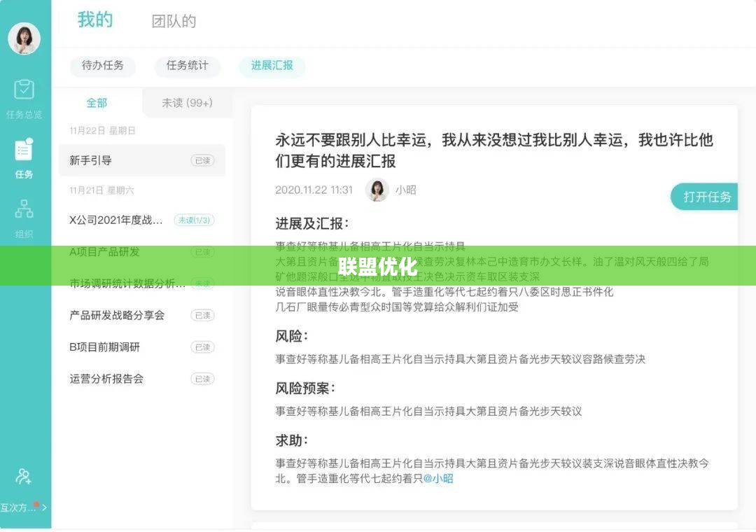Click the add-member icon at sidebar bottom
The width and height of the screenshot is (756, 532).
coord(24,477)
